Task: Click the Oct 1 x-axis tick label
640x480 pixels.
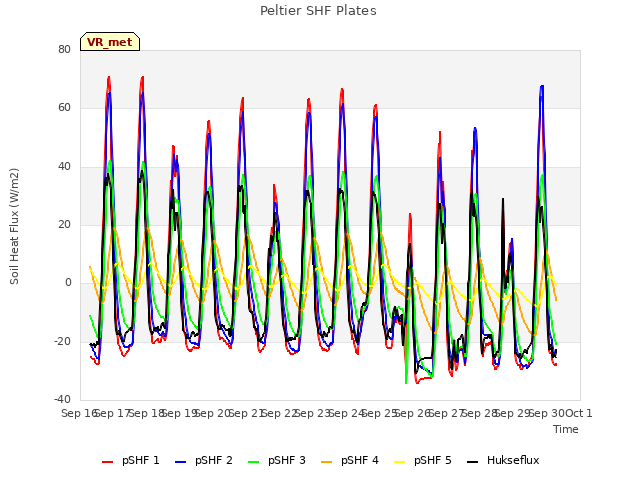Action: pyautogui.click(x=578, y=413)
